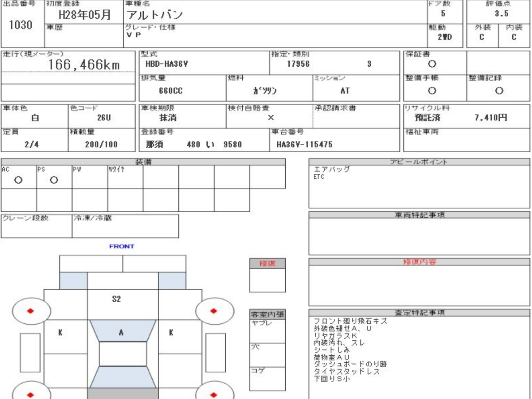
Task: Click the 整備記録 circle mark
Action: [498, 90]
